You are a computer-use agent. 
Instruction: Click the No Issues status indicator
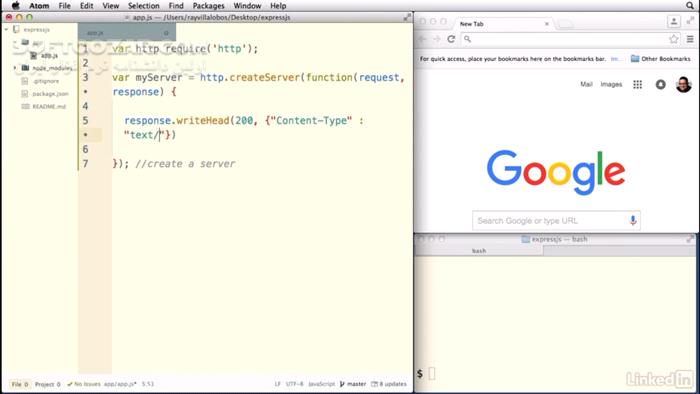tap(84, 384)
